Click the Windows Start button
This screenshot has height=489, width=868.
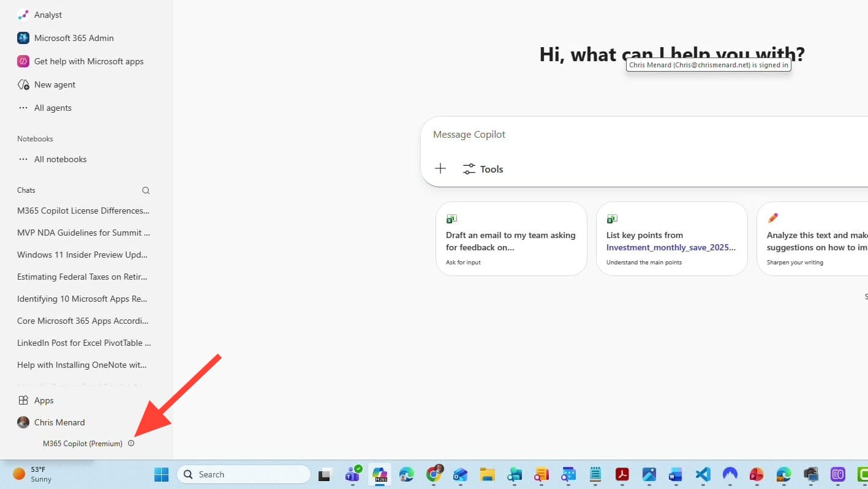click(161, 474)
